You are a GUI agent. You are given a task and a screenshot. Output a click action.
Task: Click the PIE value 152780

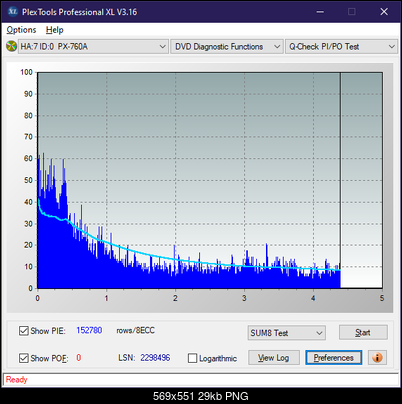[x=89, y=330]
